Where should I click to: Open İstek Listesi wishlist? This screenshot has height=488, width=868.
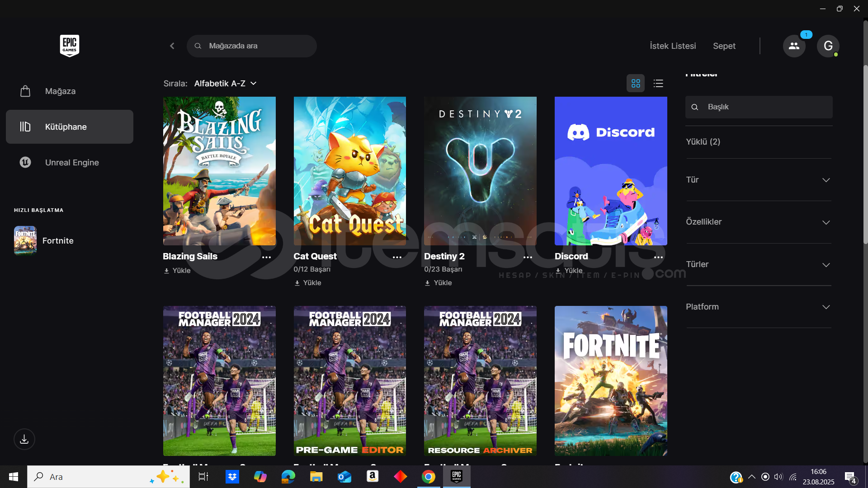coord(673,46)
